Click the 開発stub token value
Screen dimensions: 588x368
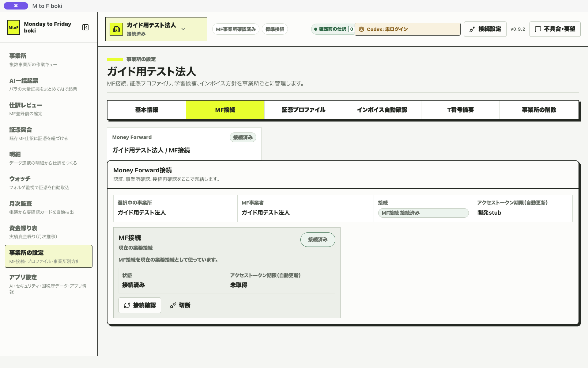489,213
